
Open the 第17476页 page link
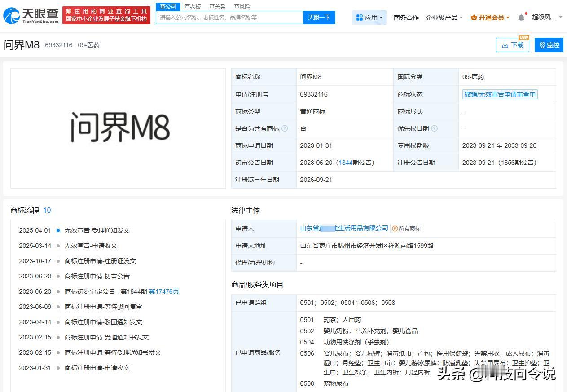pyautogui.click(x=164, y=291)
